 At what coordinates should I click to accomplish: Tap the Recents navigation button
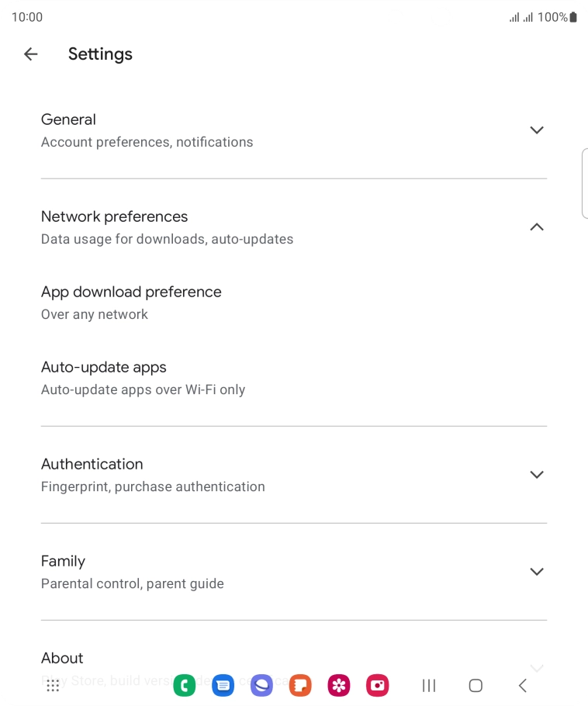[x=429, y=685]
